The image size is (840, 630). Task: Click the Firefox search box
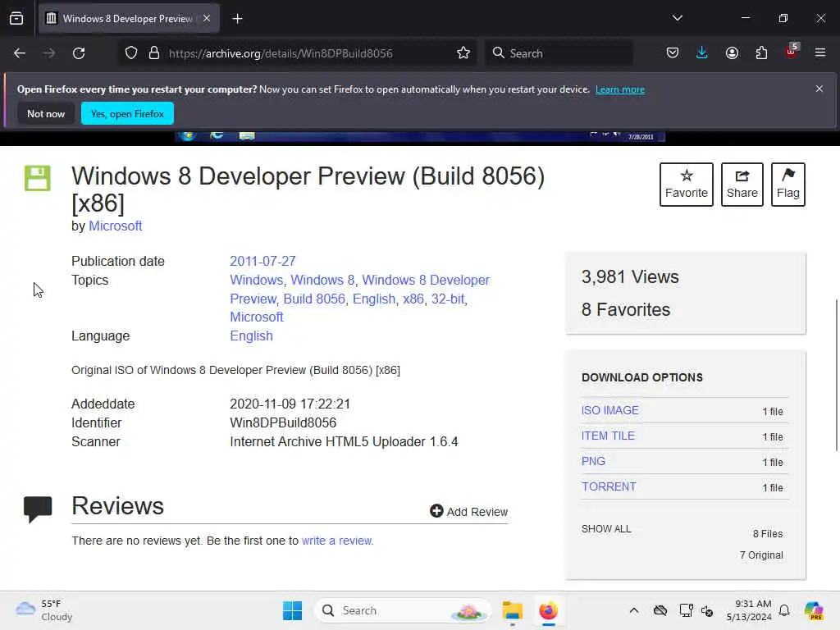pos(559,53)
